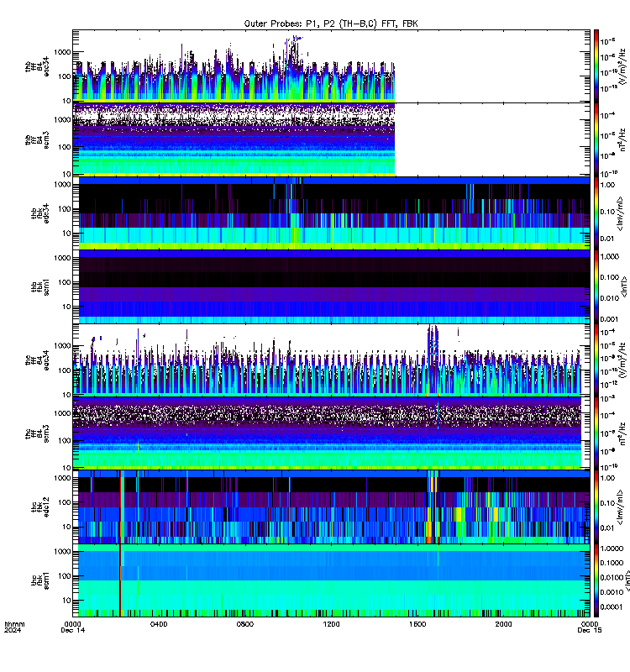Click the '2024' year label
Image resolution: width=630 pixels, height=672 pixels.
[x=13, y=631]
